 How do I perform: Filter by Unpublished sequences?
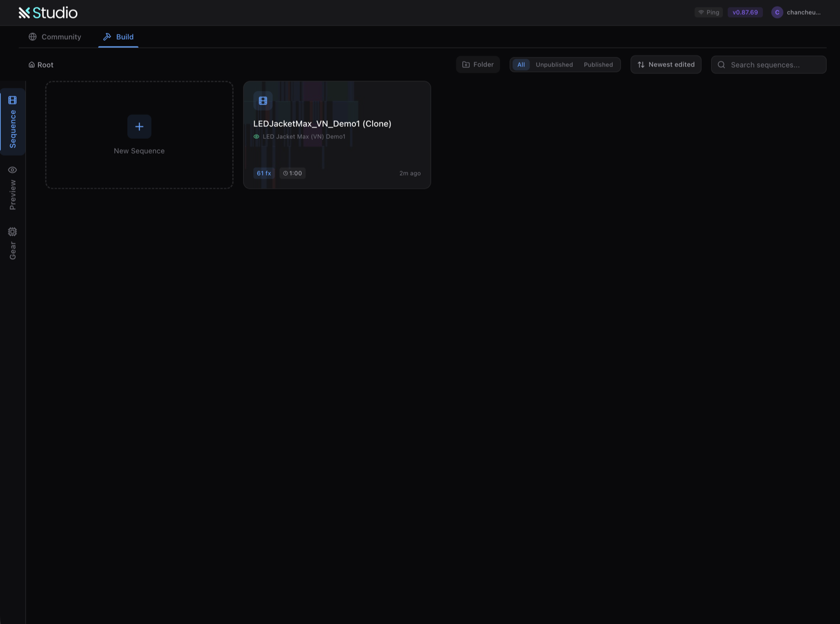[554, 65]
